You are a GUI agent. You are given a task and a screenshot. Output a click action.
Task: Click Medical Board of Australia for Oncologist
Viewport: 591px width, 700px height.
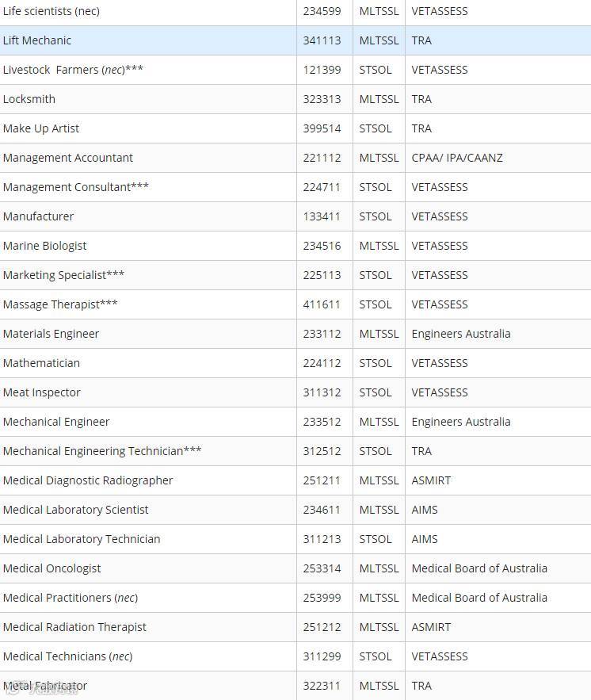(479, 568)
